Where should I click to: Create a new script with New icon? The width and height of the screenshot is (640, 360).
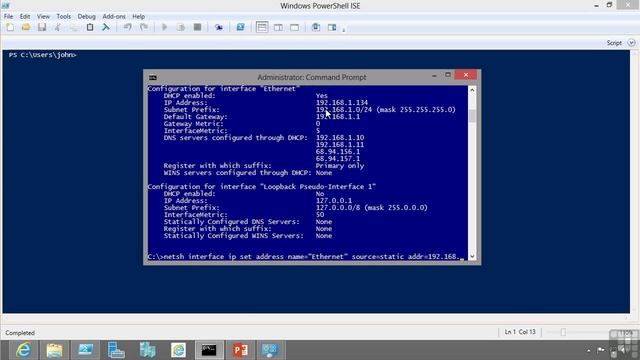pos(10,27)
